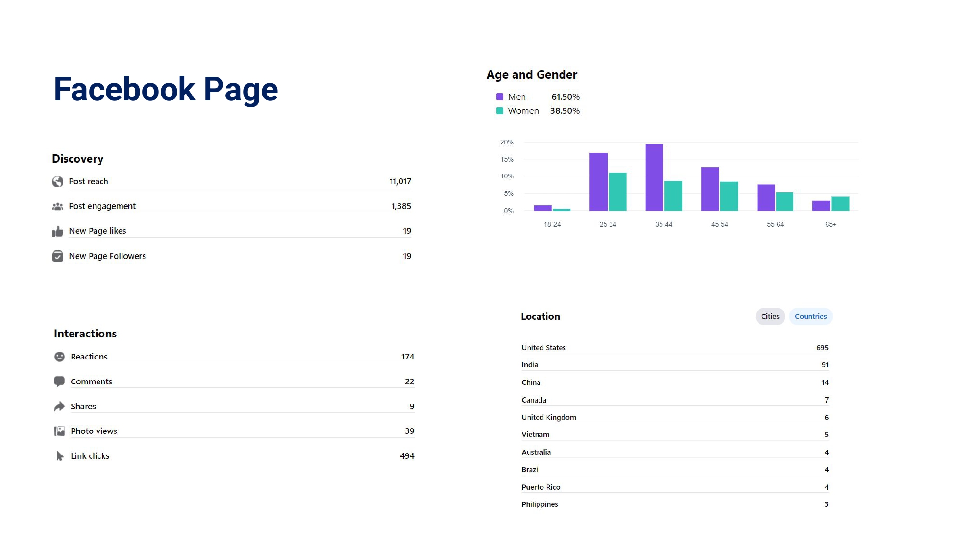
Task: Switch to the Countries tab
Action: pyautogui.click(x=810, y=316)
